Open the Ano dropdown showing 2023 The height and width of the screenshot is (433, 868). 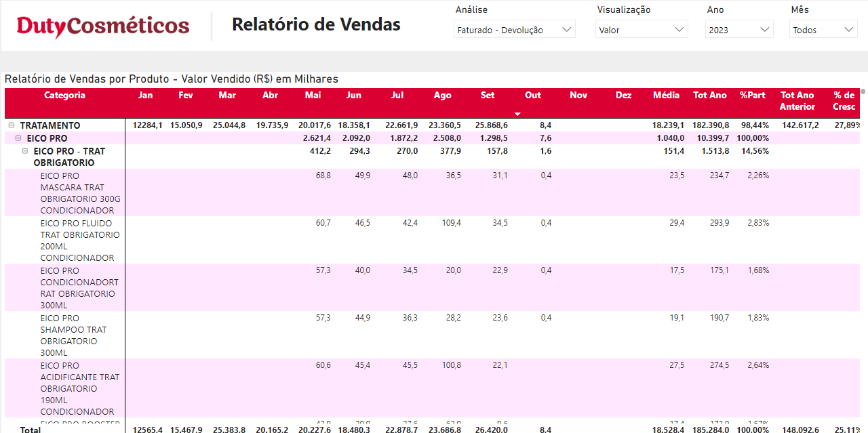(739, 29)
